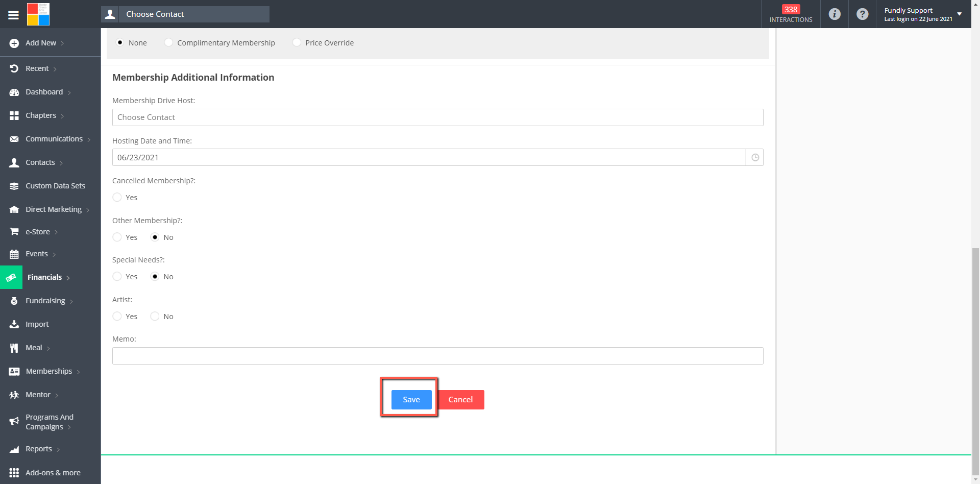Click the Mentor people icon
Image resolution: width=980 pixels, height=484 pixels.
(14, 395)
